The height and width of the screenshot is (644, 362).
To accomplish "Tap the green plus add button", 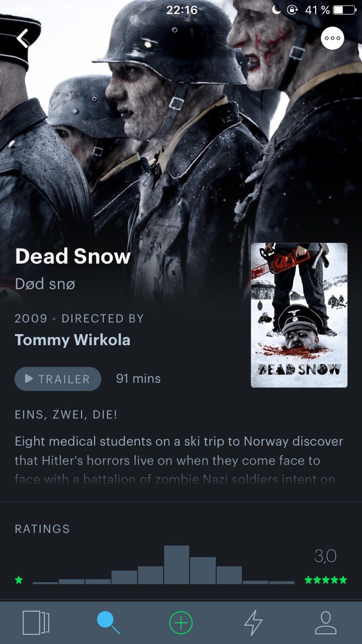I will 181,623.
